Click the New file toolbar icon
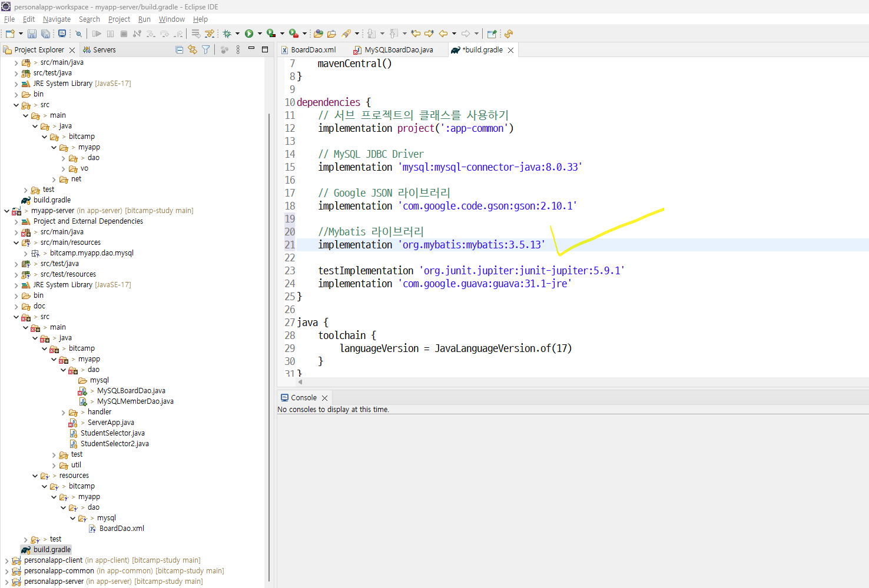Viewport: 869px width, 588px height. pyautogui.click(x=10, y=34)
